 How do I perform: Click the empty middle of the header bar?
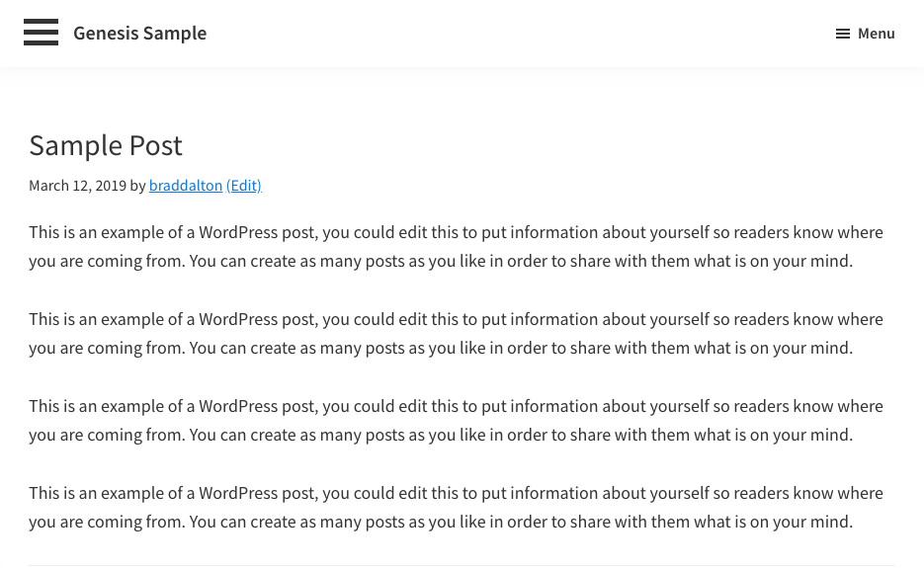pos(514,34)
